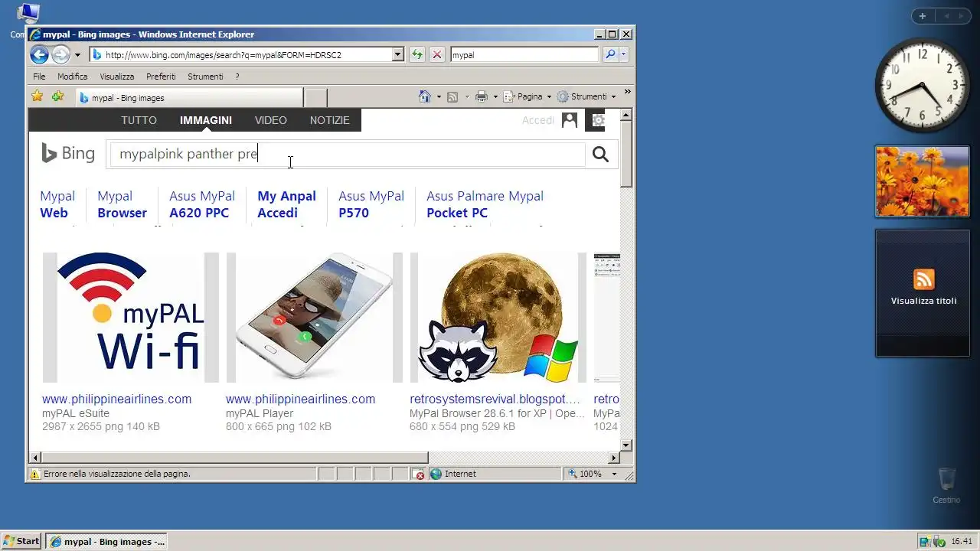Open the smartphone myPAL Player image thumbnail
The width and height of the screenshot is (980, 551).
tap(314, 318)
